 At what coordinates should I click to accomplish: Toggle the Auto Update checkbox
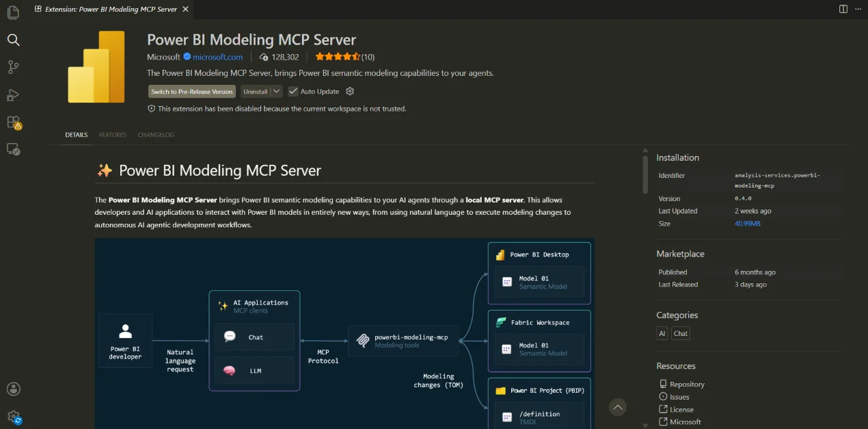(293, 91)
